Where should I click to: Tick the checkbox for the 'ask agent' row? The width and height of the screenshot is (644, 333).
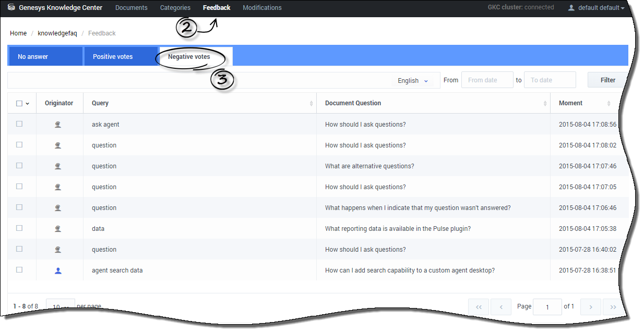19,124
